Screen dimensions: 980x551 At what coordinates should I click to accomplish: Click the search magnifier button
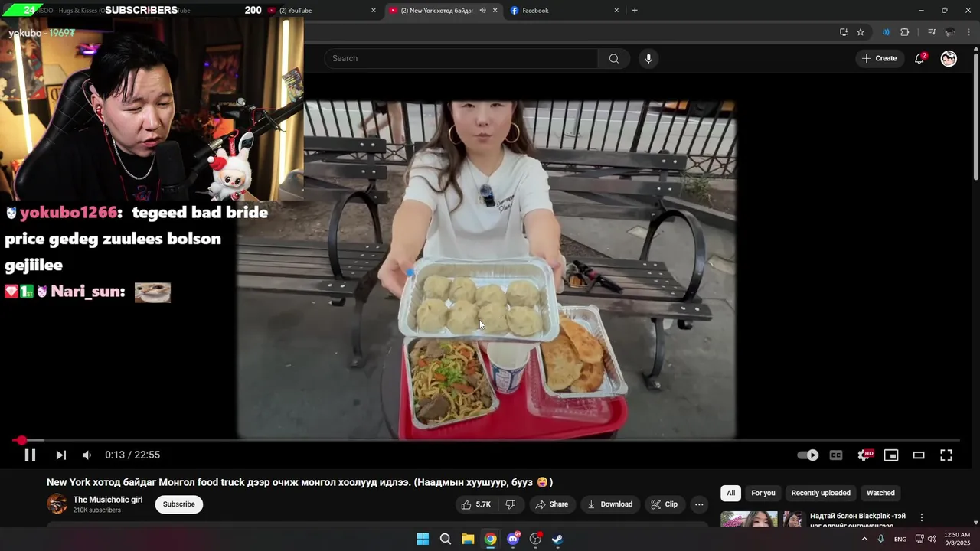(614, 58)
